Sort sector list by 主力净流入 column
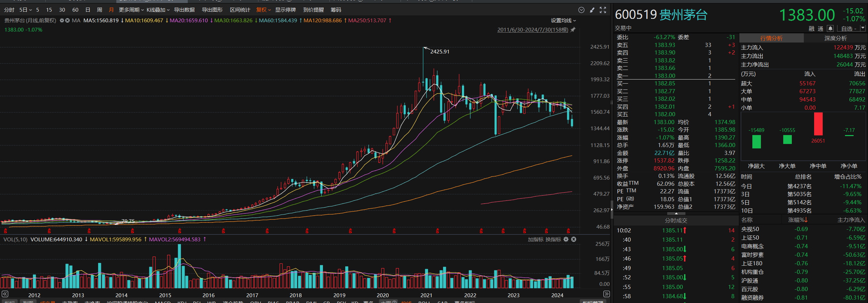The height and width of the screenshot is (303, 868). click(x=851, y=220)
